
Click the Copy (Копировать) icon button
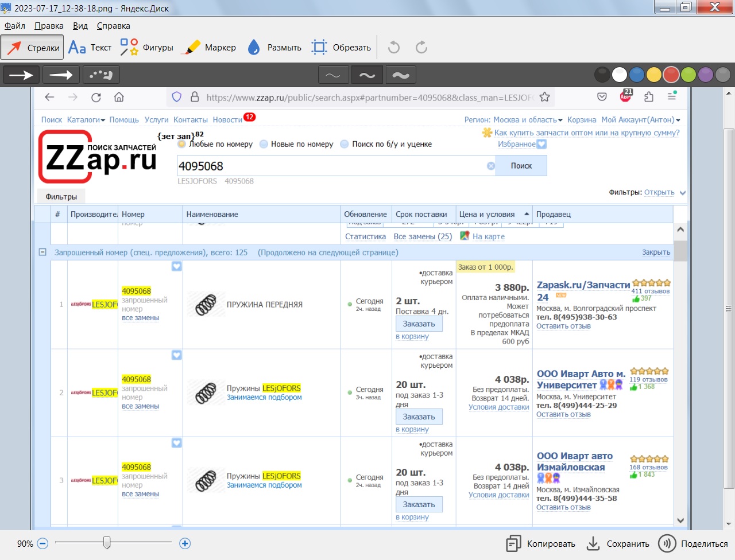540,544
